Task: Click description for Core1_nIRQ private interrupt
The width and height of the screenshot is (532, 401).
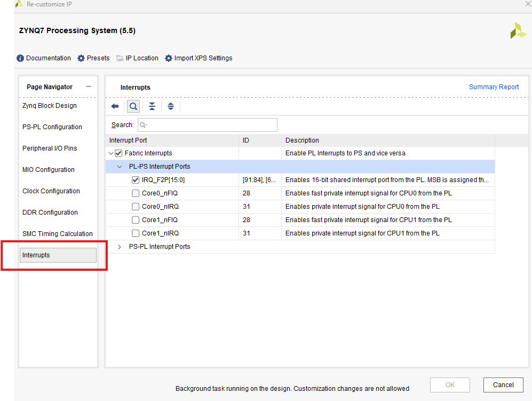Action: pyautogui.click(x=362, y=233)
